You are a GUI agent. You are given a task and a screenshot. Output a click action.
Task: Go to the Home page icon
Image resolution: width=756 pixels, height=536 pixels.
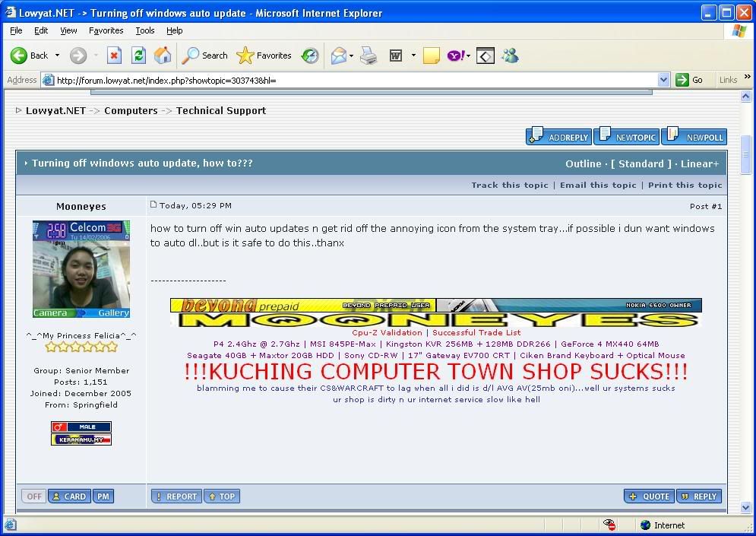coord(163,56)
